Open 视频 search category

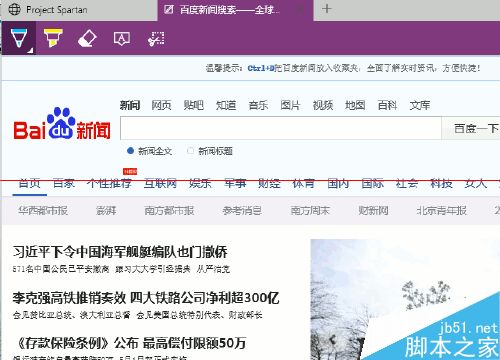(323, 105)
